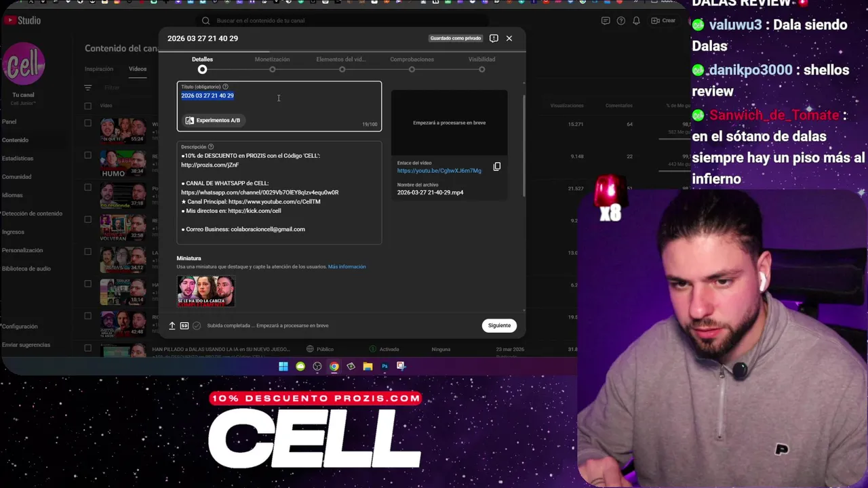Select the Detalles step

tap(202, 64)
